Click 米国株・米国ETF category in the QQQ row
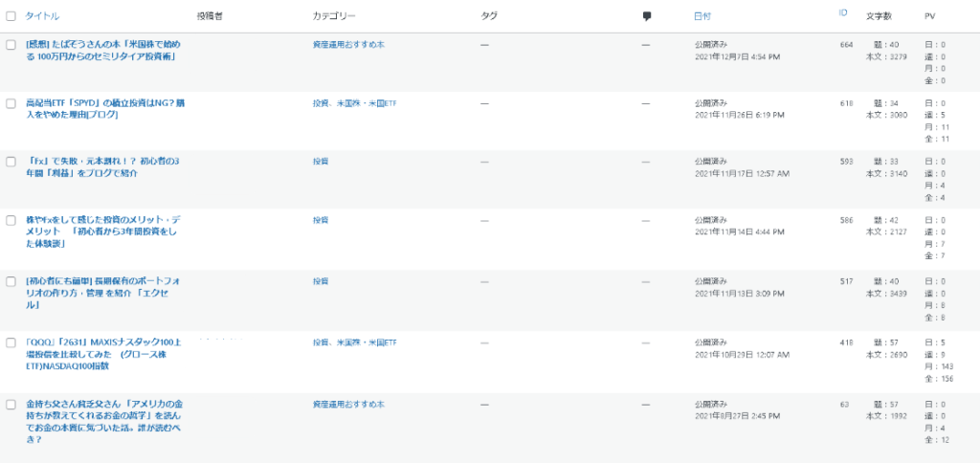Viewport: 980px width, 463px height. pos(367,342)
